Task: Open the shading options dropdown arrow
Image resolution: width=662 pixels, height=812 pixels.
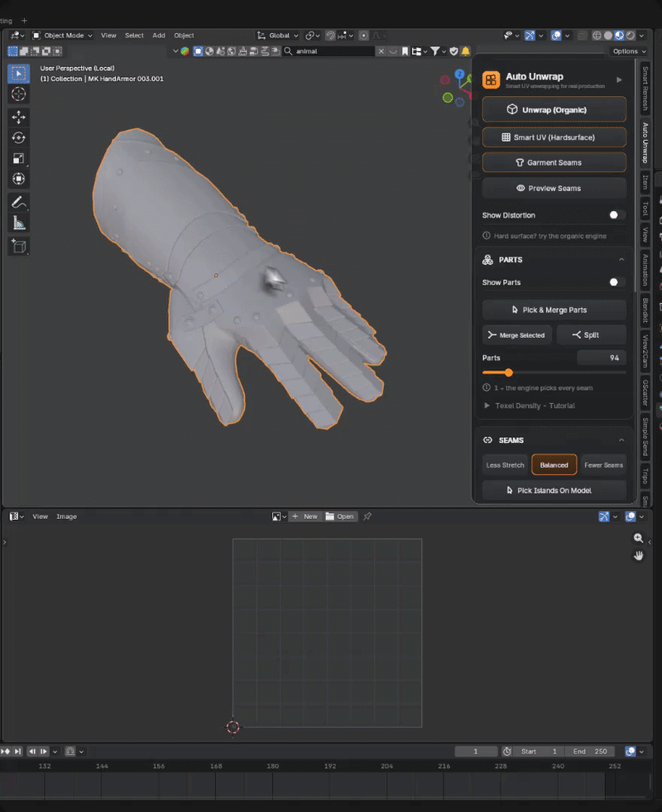Action: (641, 36)
